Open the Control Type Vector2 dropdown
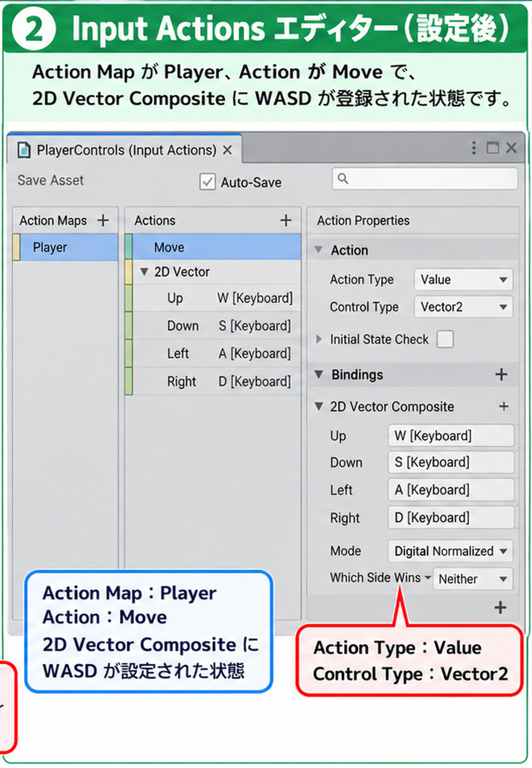532x768 pixels. pos(463,307)
